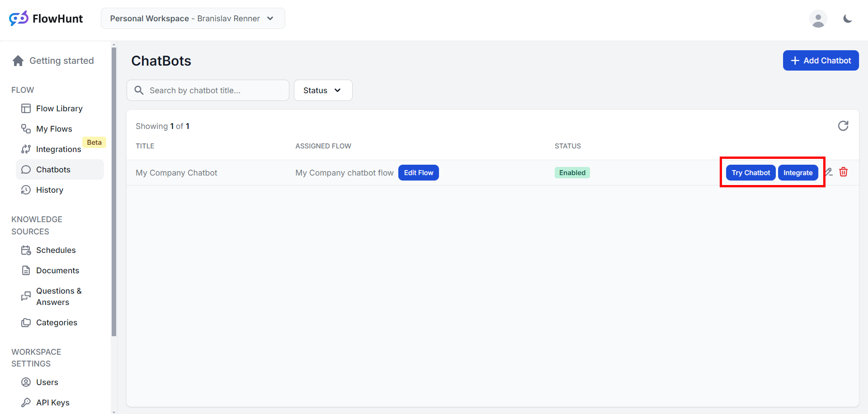Click the red trash delete icon
868x414 pixels.
pos(843,172)
